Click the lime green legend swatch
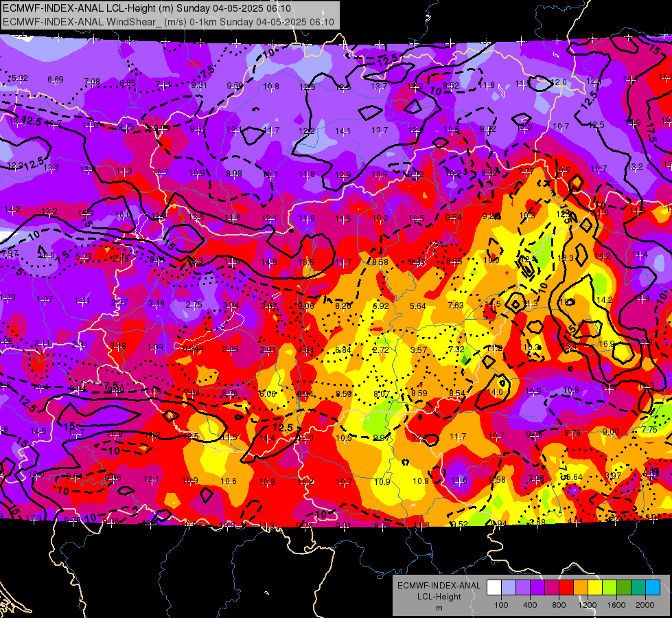Viewport: 672px width, 618px height. [610, 588]
